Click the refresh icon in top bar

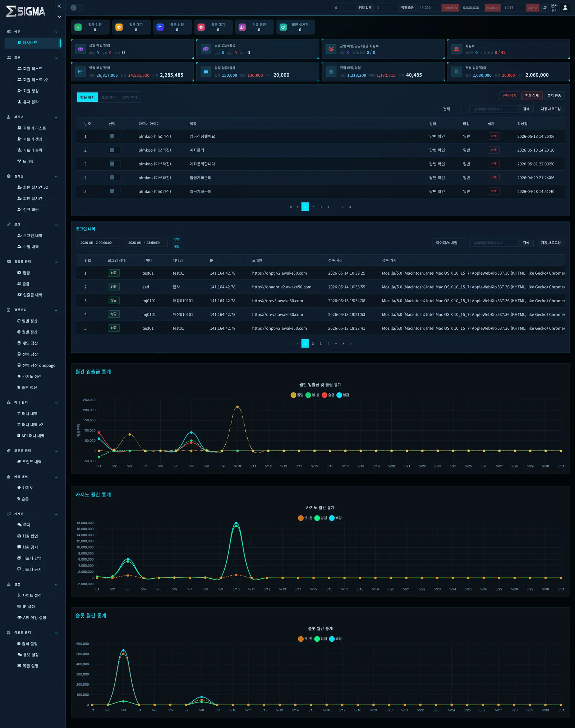pos(545,8)
